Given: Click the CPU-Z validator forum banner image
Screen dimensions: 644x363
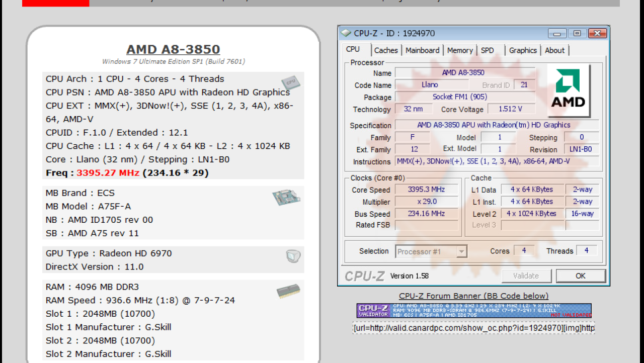Looking at the screenshot, I should [474, 310].
